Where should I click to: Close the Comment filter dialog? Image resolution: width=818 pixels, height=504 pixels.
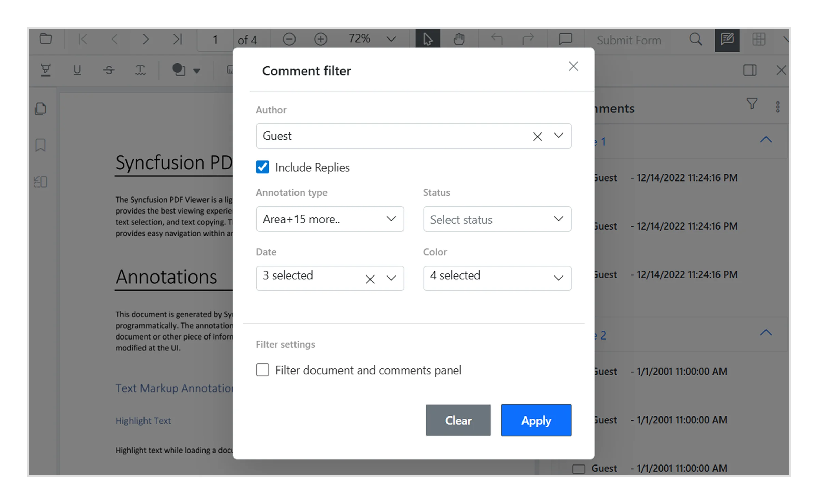click(x=573, y=66)
